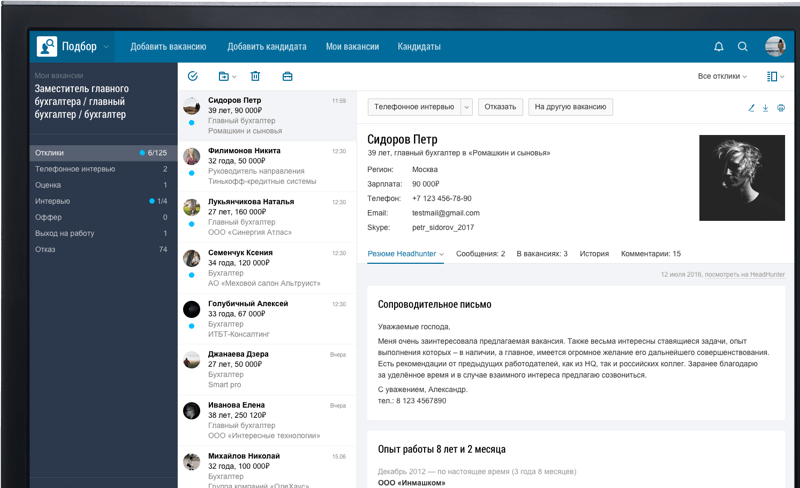Download the resume using the download icon

[766, 108]
